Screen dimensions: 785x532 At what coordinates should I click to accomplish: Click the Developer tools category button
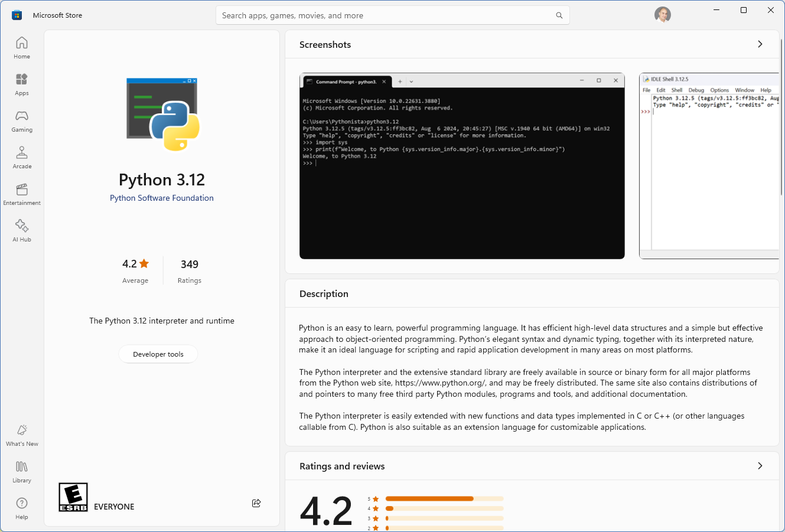(158, 354)
